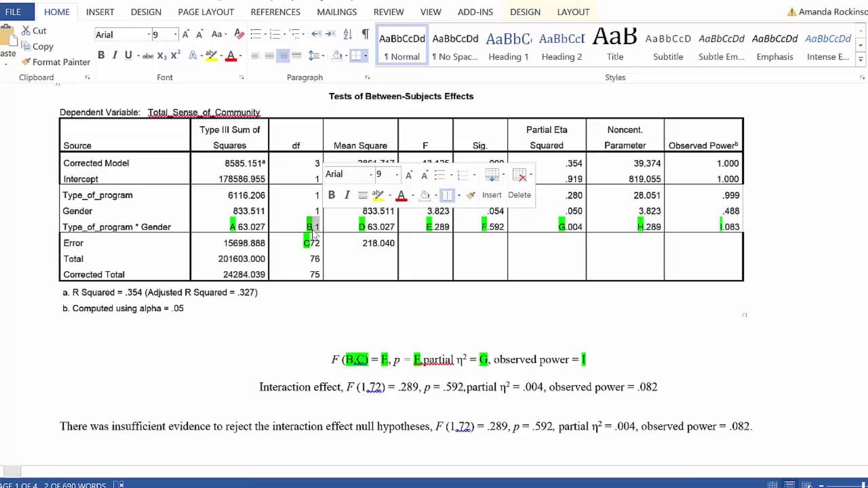Switch to the PAGE LAYOUT tab

click(x=206, y=12)
